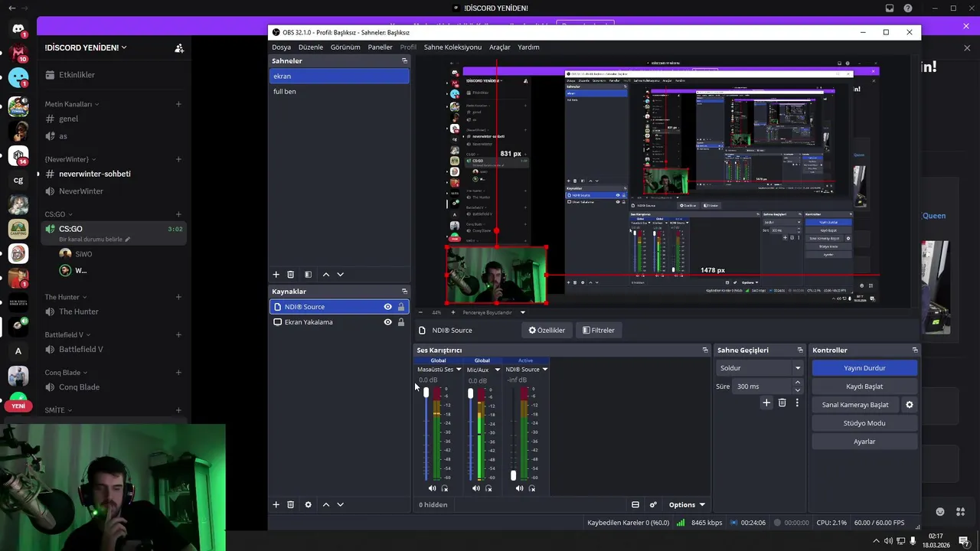Viewport: 980px width, 551px height.
Task: Click the NDI® Source volume slider handle
Action: point(514,475)
